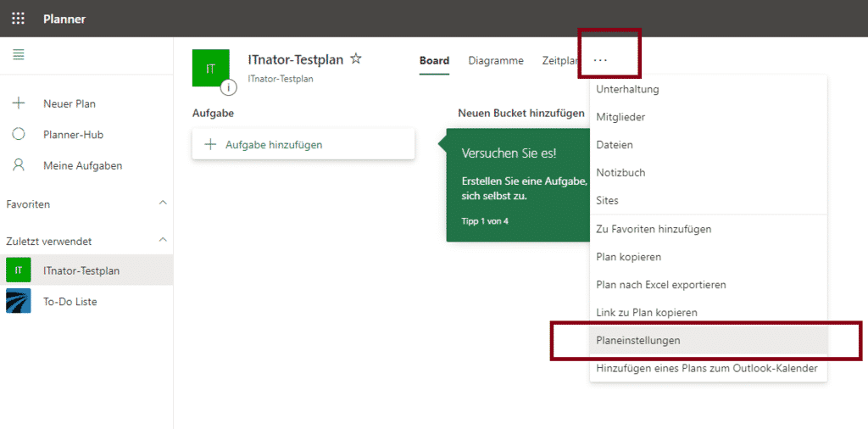868x429 pixels.
Task: Open the app launcher waffle icon
Action: click(19, 19)
